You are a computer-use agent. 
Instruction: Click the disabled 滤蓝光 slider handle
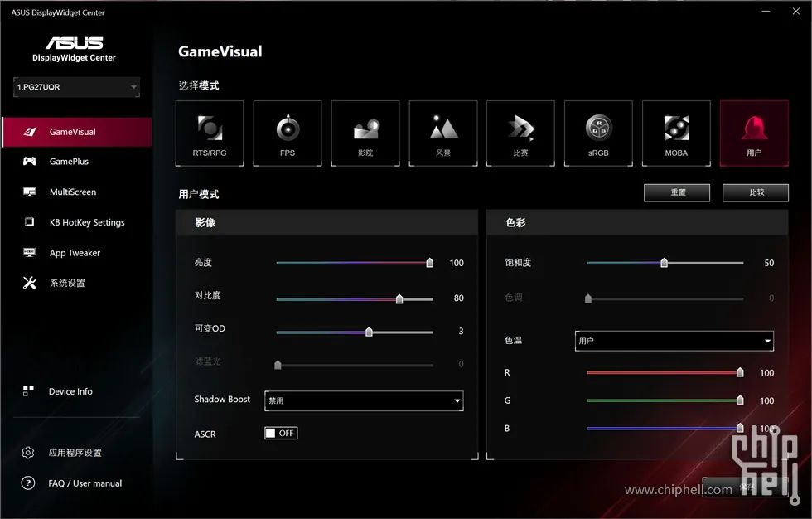(278, 365)
